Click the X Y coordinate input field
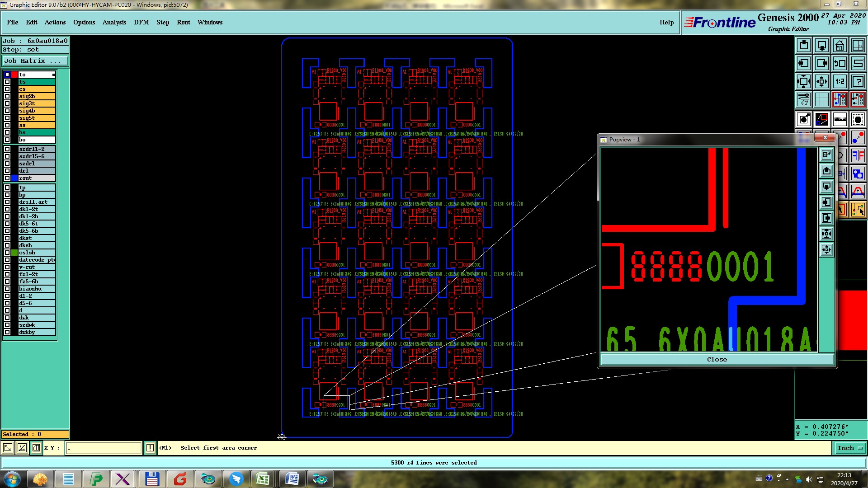This screenshot has width=868, height=488. [104, 448]
